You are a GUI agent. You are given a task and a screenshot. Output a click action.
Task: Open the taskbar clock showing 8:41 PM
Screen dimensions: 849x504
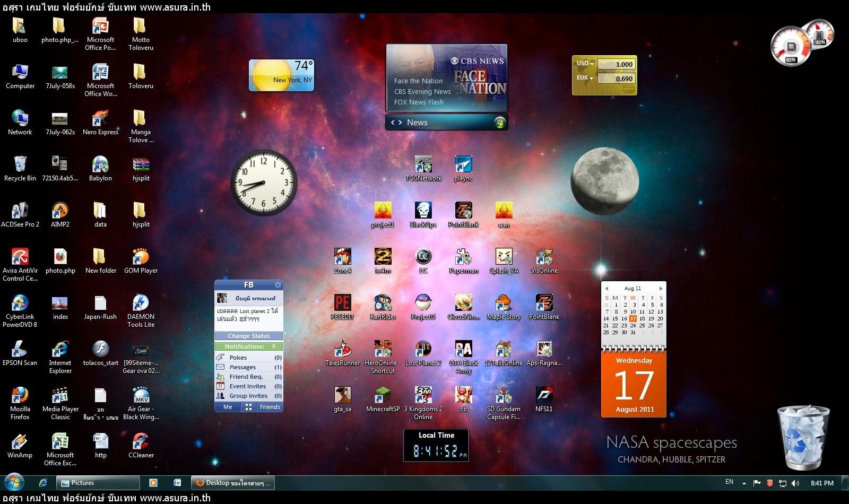coord(822,483)
